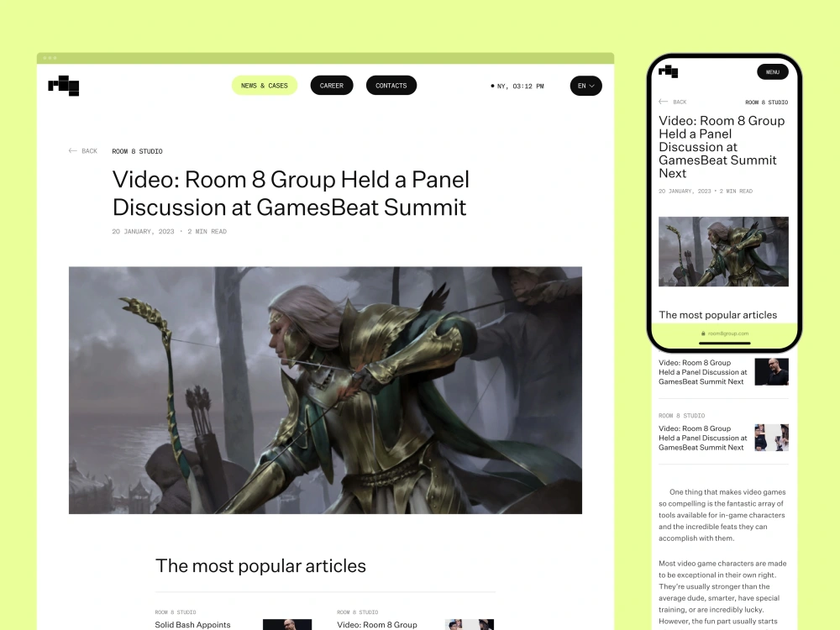Open the Solid Bash Appoints article link
The width and height of the screenshot is (840, 630).
click(x=193, y=625)
